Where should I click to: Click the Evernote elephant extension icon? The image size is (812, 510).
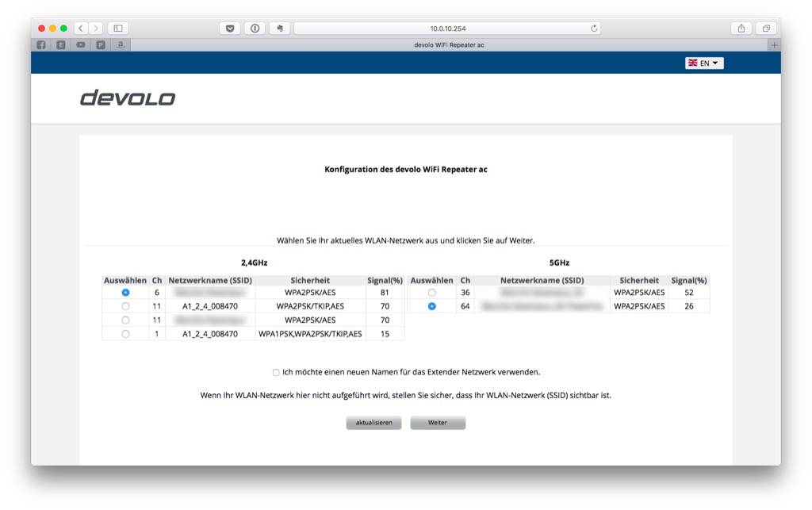(x=280, y=29)
